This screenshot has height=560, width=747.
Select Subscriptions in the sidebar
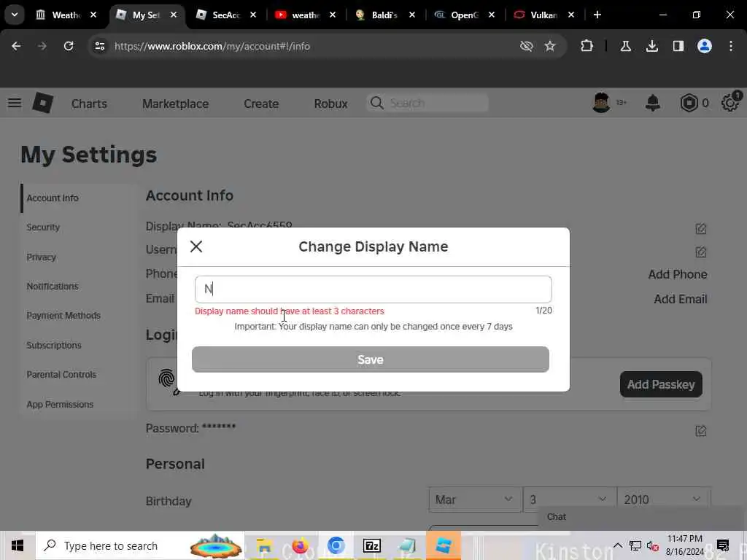tap(54, 345)
